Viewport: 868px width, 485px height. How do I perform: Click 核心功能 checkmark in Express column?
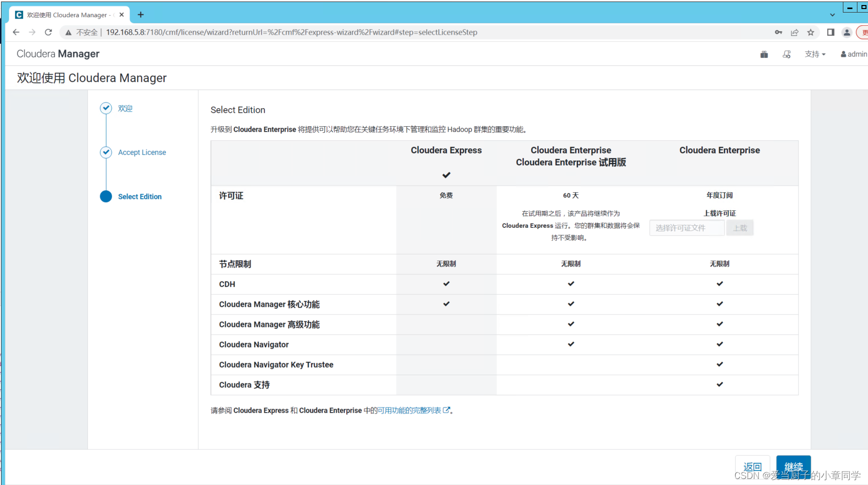click(446, 304)
